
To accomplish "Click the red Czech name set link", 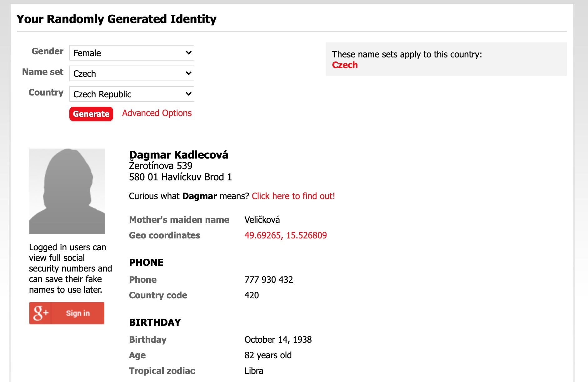I will coord(345,65).
